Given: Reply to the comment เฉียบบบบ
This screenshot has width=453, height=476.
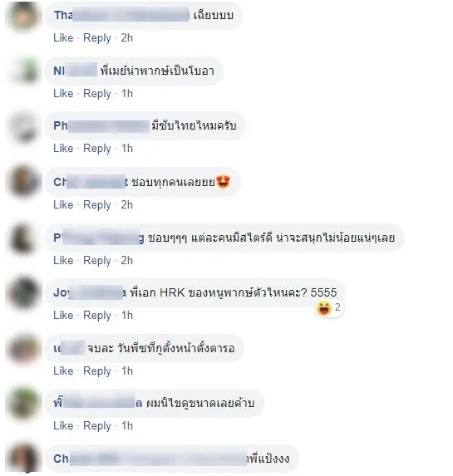Looking at the screenshot, I should (x=97, y=38).
